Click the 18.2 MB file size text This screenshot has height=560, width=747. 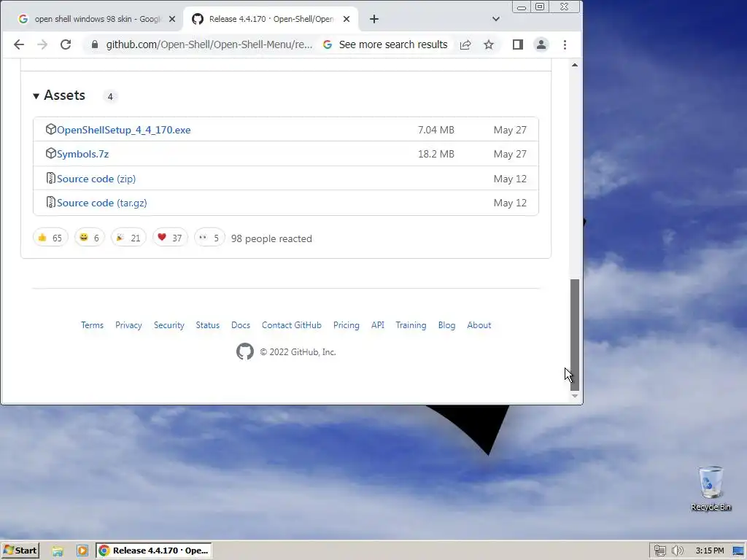coord(436,155)
